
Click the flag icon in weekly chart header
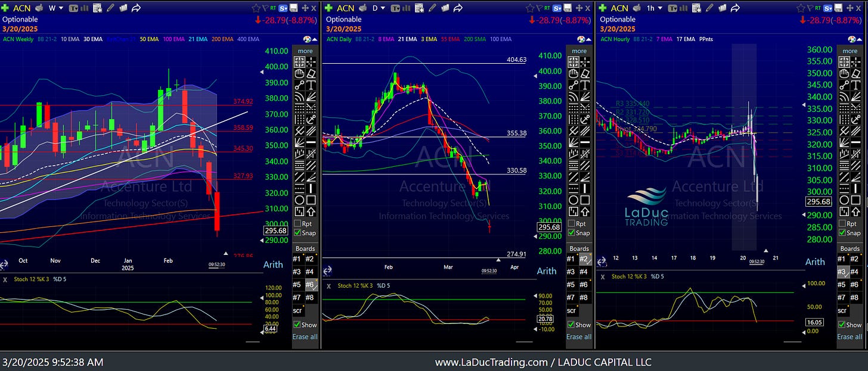[265, 8]
